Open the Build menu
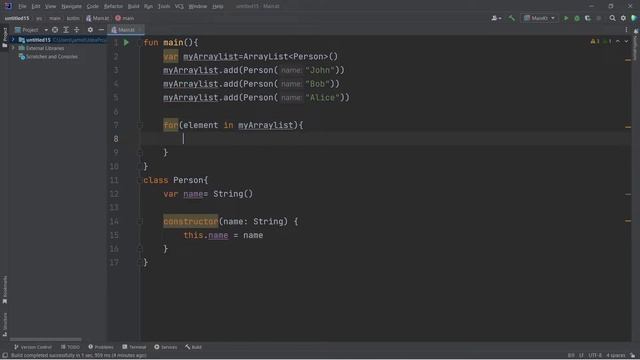Image resolution: width=640 pixels, height=360 pixels. coord(133,6)
